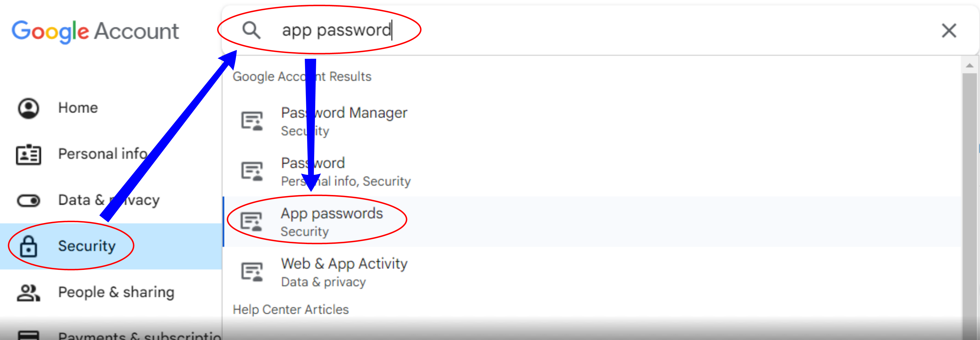The image size is (980, 340).
Task: Click the People & sharing icon
Action: tap(28, 293)
